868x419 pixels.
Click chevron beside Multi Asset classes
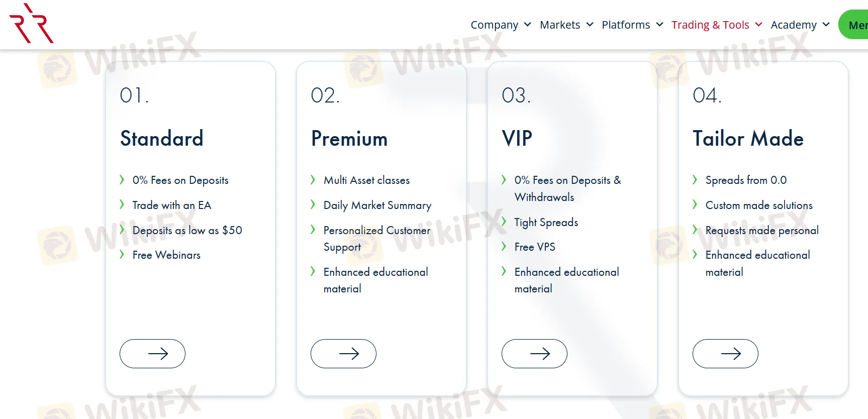(x=313, y=180)
